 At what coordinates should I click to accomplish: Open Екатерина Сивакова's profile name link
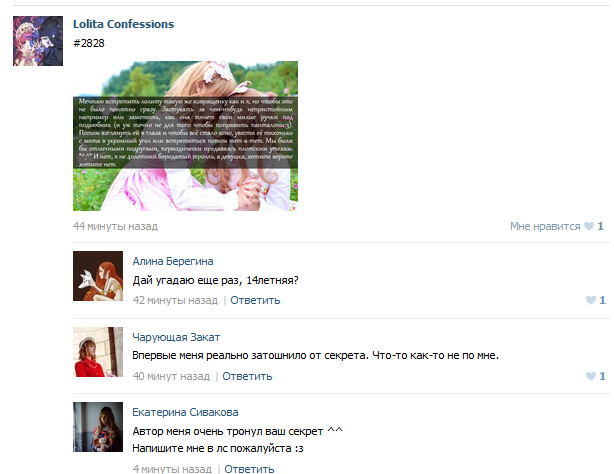click(x=185, y=412)
